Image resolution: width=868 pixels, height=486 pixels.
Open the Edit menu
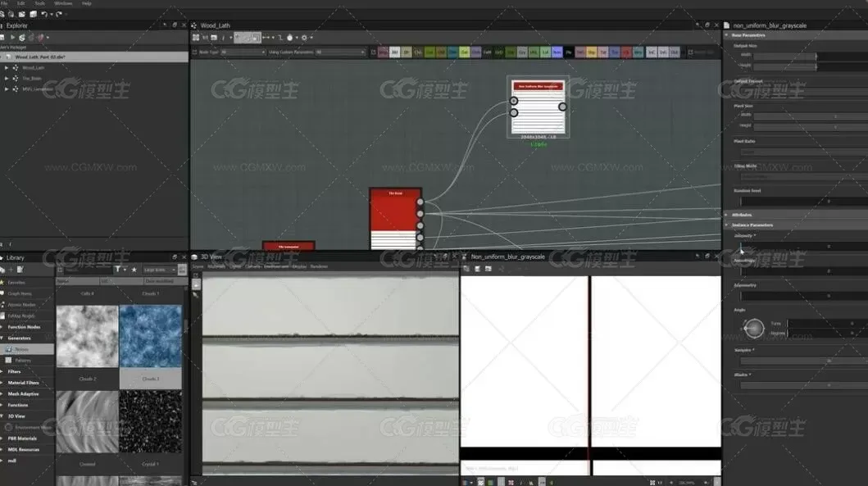coord(21,3)
